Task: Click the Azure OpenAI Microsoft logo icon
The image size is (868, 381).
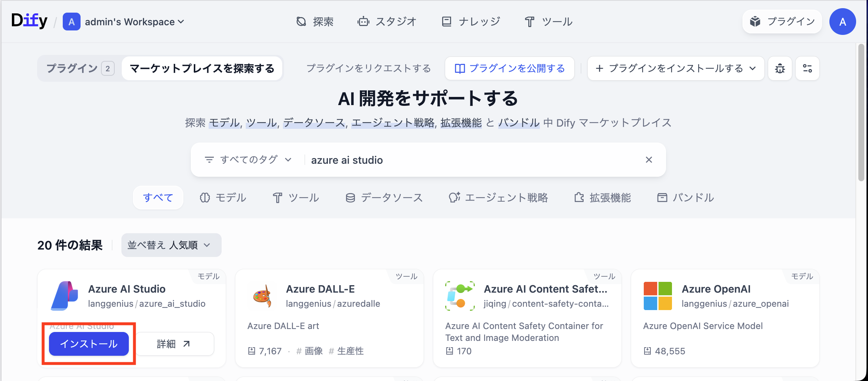Action: pos(658,296)
